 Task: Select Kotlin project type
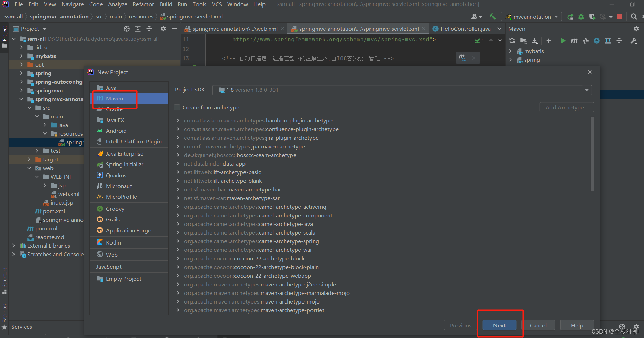point(129,242)
